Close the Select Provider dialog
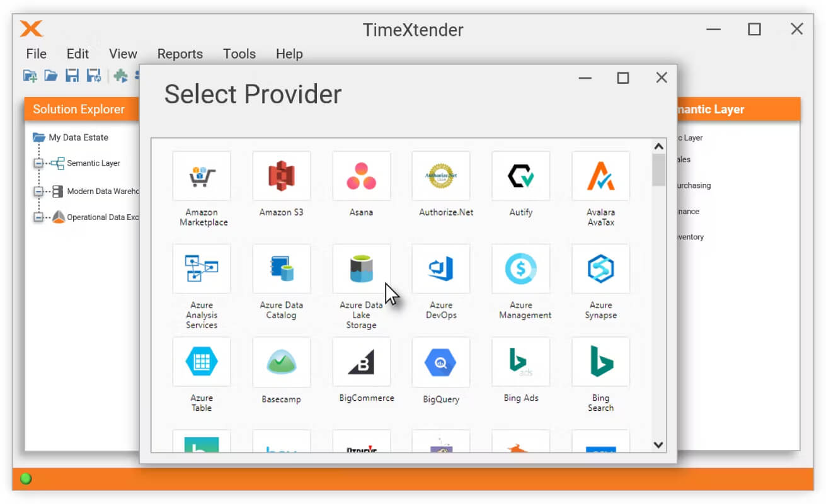Screen dimensions: 826x504 pyautogui.click(x=662, y=77)
